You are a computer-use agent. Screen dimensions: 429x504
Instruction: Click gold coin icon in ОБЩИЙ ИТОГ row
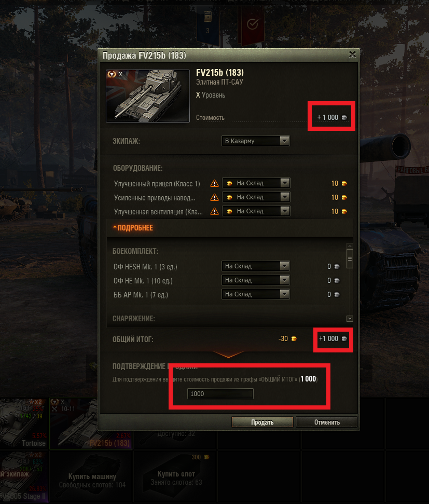(294, 338)
